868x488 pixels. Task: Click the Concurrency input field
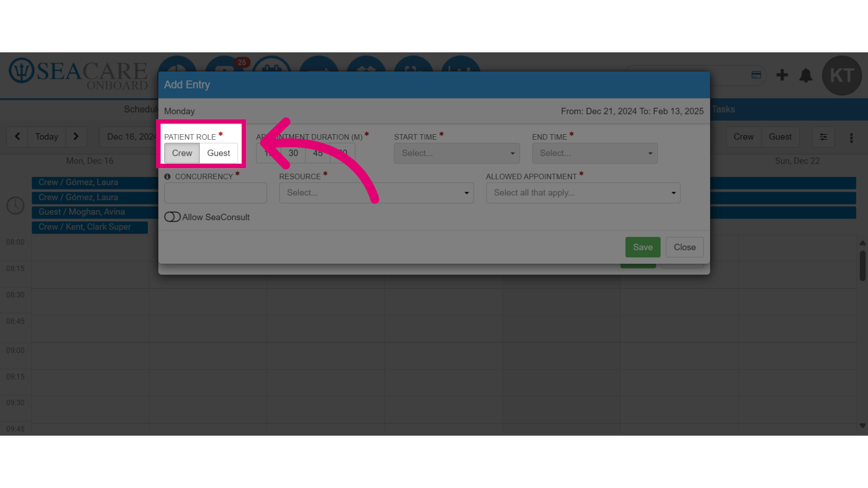tap(216, 193)
